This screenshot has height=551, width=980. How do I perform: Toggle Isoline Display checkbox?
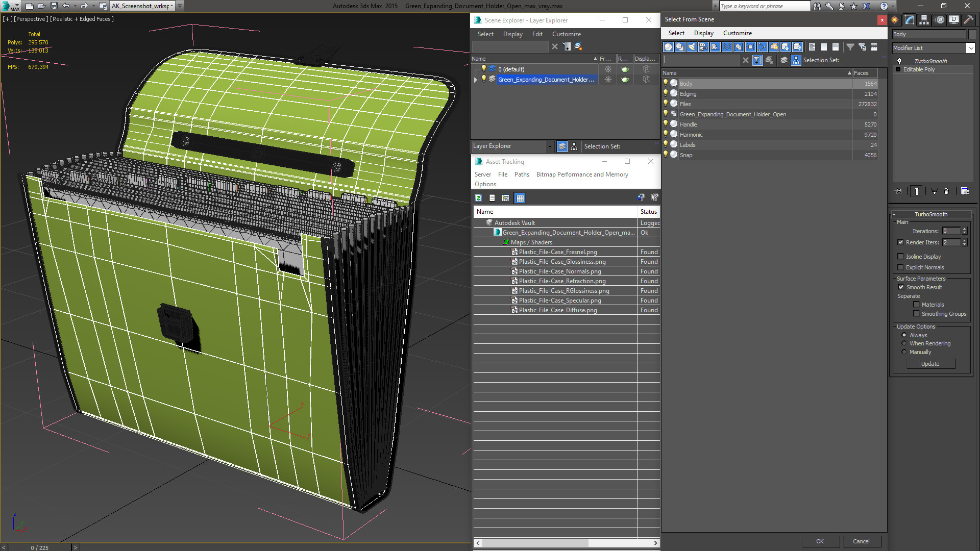(x=901, y=257)
